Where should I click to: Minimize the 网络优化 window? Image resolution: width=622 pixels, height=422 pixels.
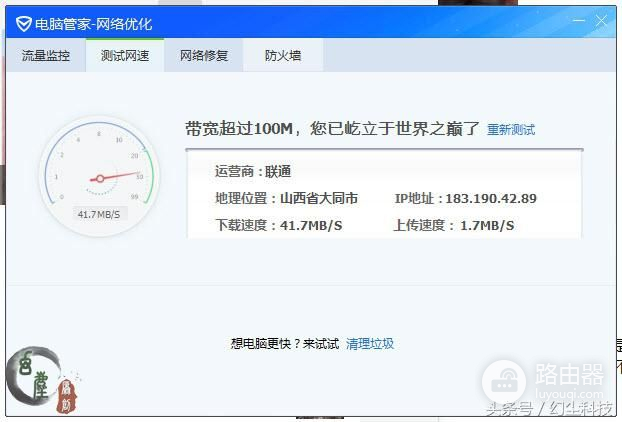(x=579, y=20)
